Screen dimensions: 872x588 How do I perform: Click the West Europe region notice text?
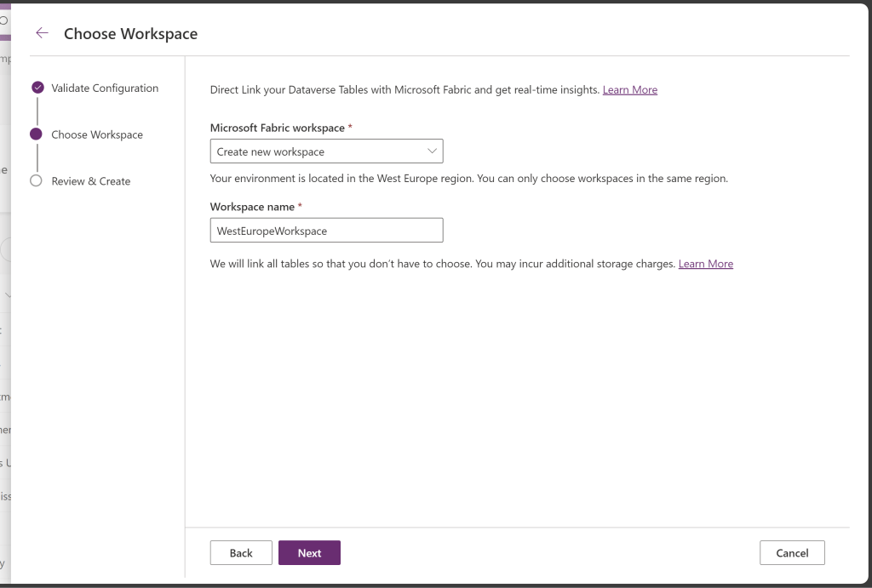click(468, 179)
